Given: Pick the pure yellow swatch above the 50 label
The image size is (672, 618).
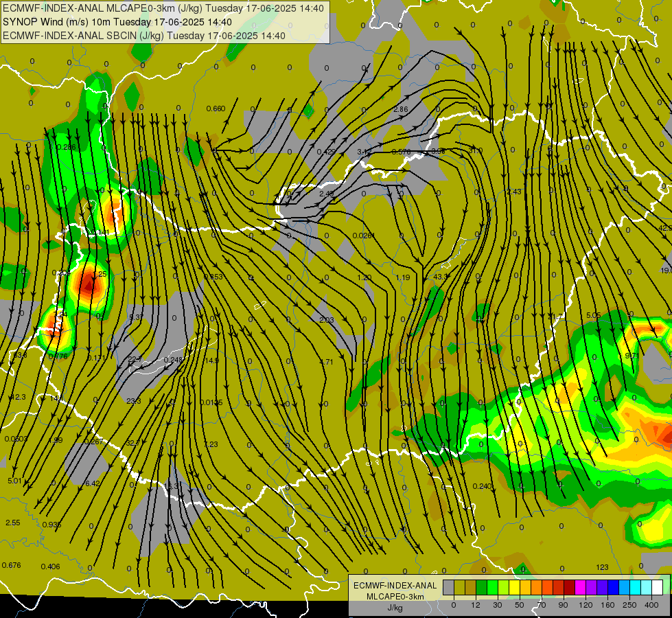Looking at the screenshot, I should click(x=514, y=588).
